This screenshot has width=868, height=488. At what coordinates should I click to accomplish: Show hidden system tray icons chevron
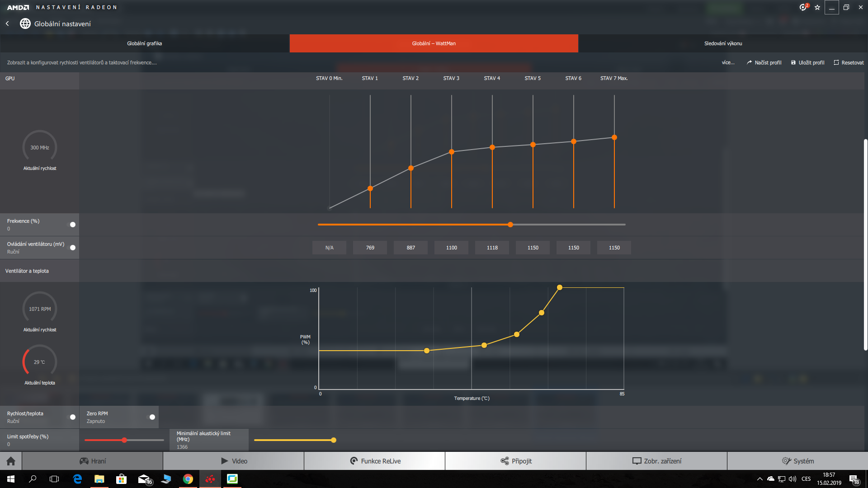760,479
